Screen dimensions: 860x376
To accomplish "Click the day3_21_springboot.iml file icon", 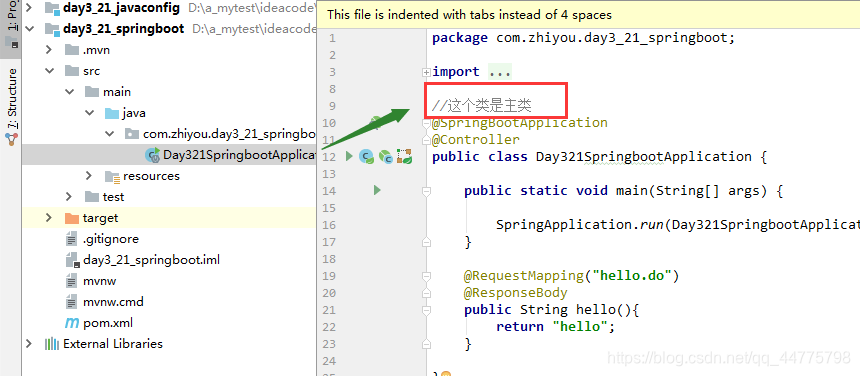I will coord(72,260).
